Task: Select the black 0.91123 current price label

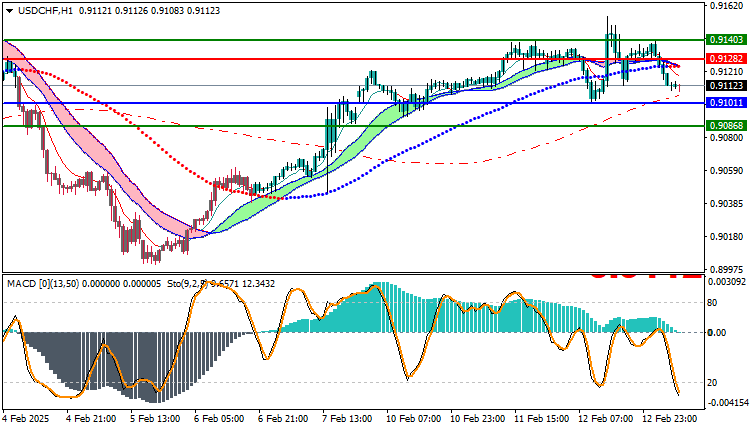Action: pos(727,86)
